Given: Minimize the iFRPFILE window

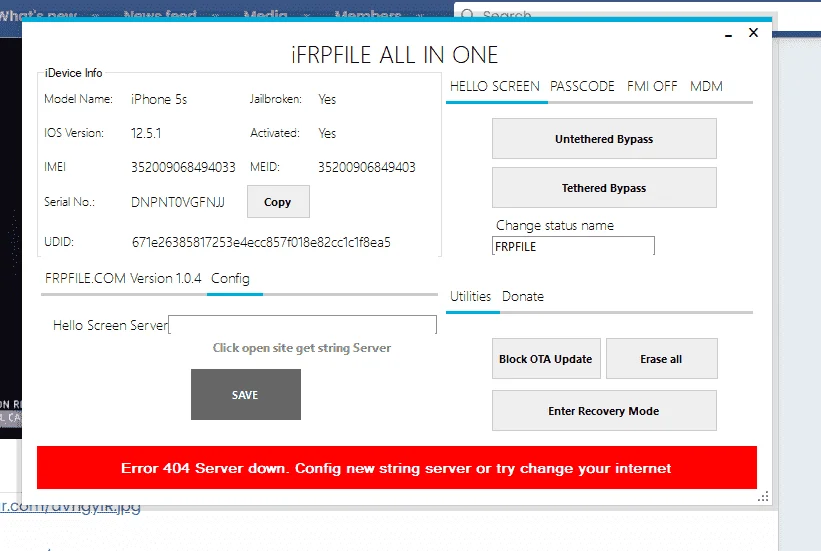Looking at the screenshot, I should coord(728,35).
